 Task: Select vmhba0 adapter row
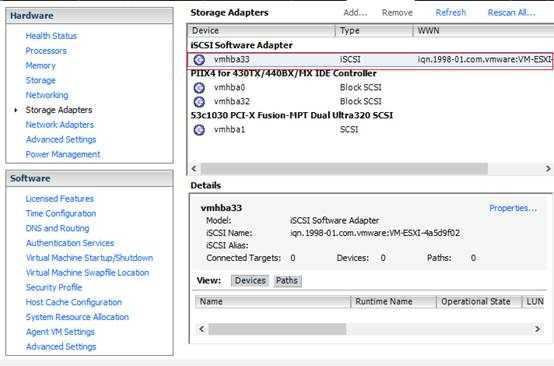(x=370, y=88)
